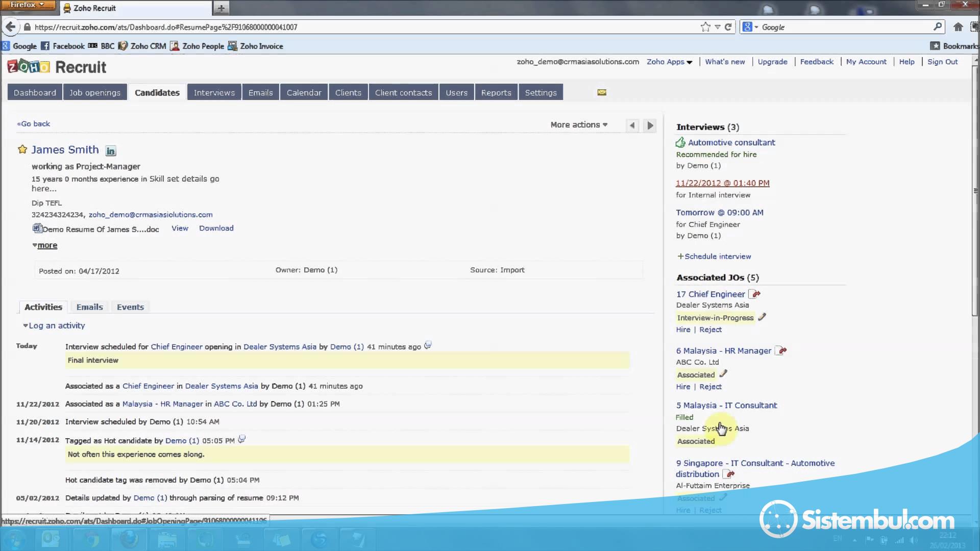Go to previous candidate arrow

[632, 126]
